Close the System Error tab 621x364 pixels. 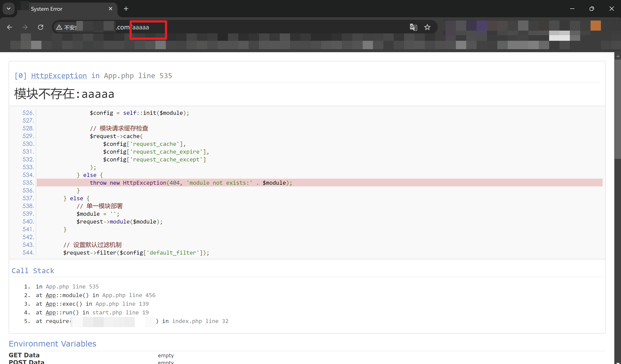[x=110, y=9]
